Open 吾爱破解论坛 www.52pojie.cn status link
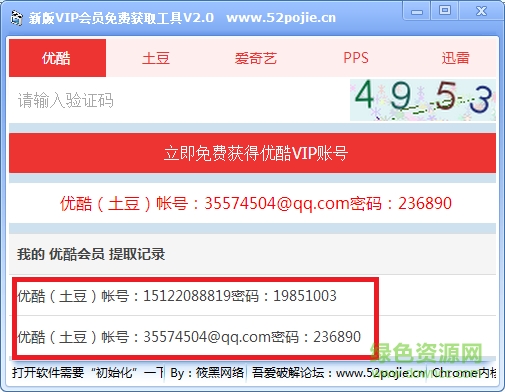The width and height of the screenshot is (505, 392). click(x=338, y=372)
